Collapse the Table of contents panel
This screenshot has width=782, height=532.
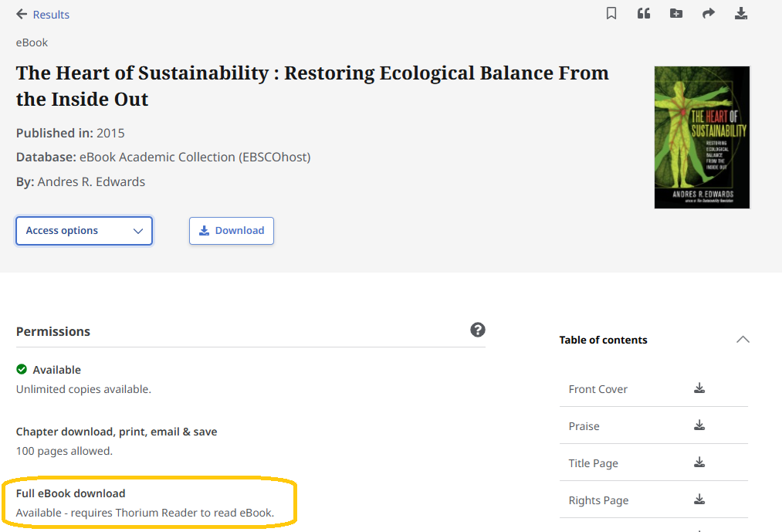[x=742, y=339]
